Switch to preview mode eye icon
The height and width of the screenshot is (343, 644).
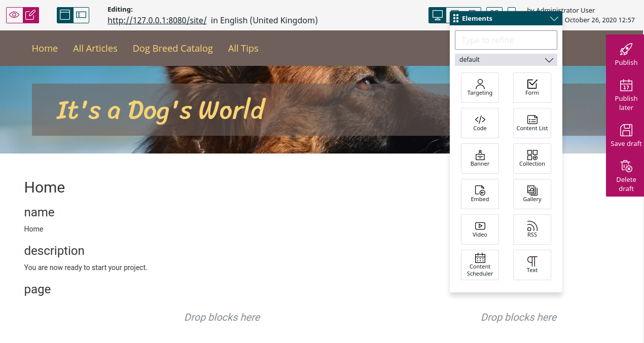[15, 15]
